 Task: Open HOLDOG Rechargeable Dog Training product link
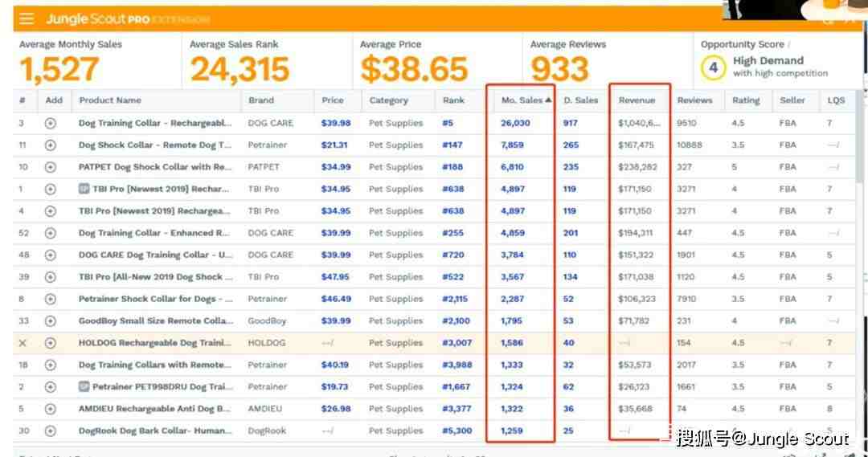[155, 343]
